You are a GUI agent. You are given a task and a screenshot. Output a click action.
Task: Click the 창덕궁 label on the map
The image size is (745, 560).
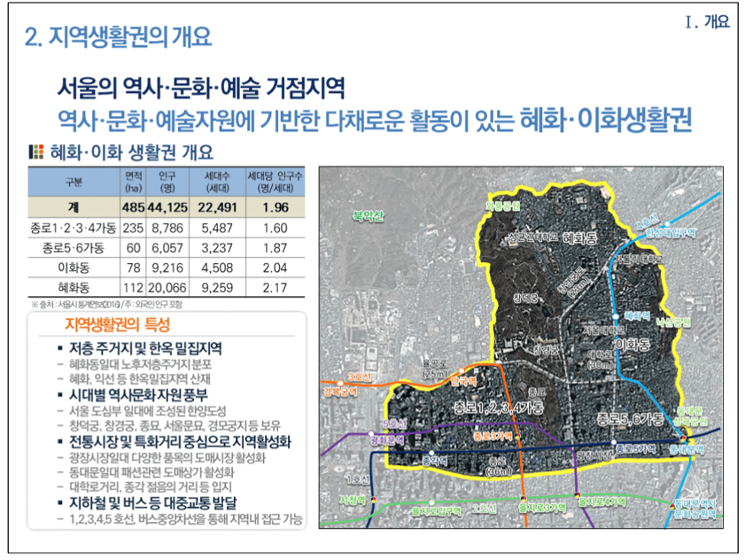click(525, 299)
